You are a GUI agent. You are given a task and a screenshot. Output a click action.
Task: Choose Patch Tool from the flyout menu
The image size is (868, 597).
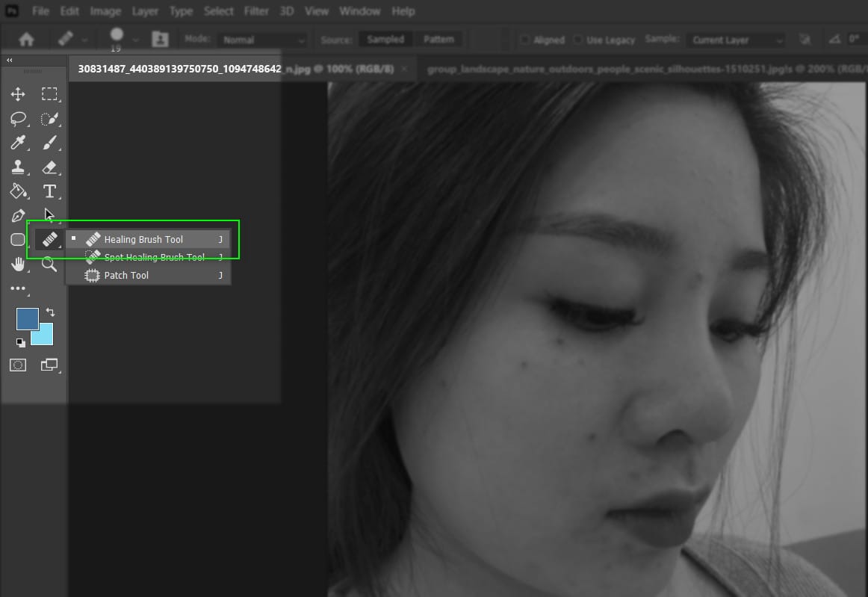126,275
